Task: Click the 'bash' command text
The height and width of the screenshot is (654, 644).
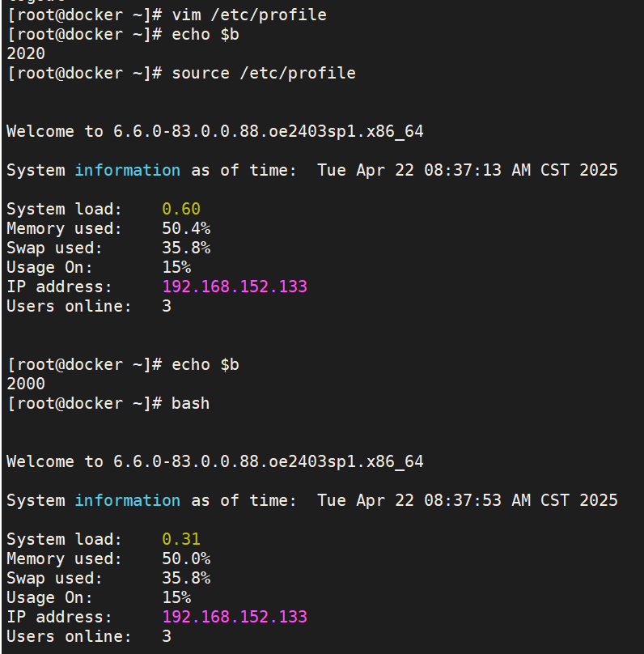Action: click(x=190, y=403)
